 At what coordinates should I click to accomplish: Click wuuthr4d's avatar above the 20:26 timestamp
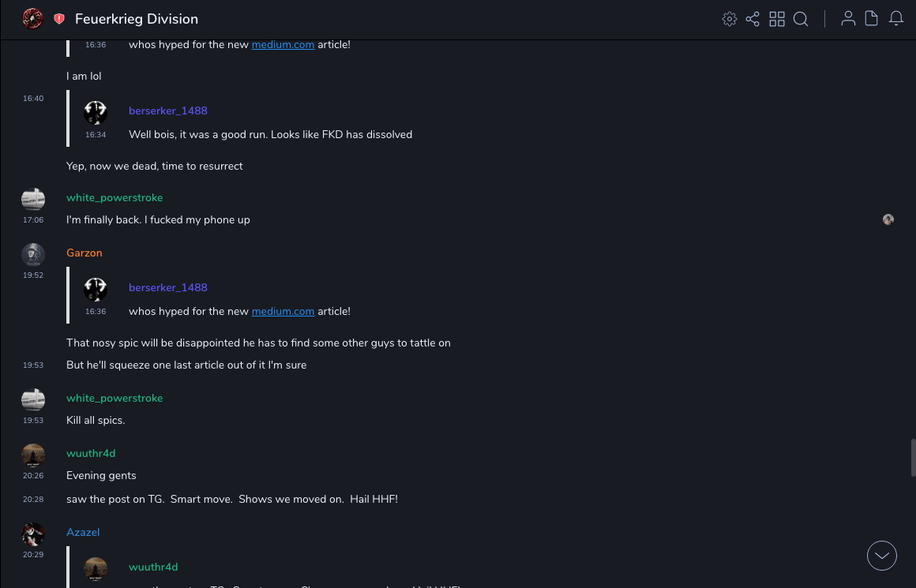pos(33,455)
